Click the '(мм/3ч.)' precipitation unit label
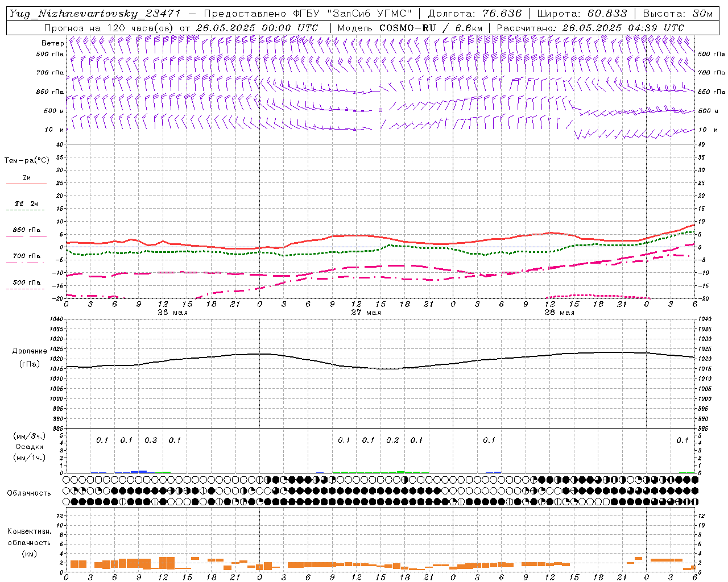The image size is (728, 582). pyautogui.click(x=30, y=436)
